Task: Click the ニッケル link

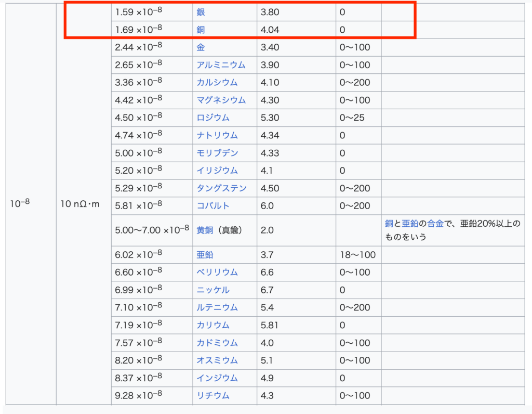Action: [213, 290]
